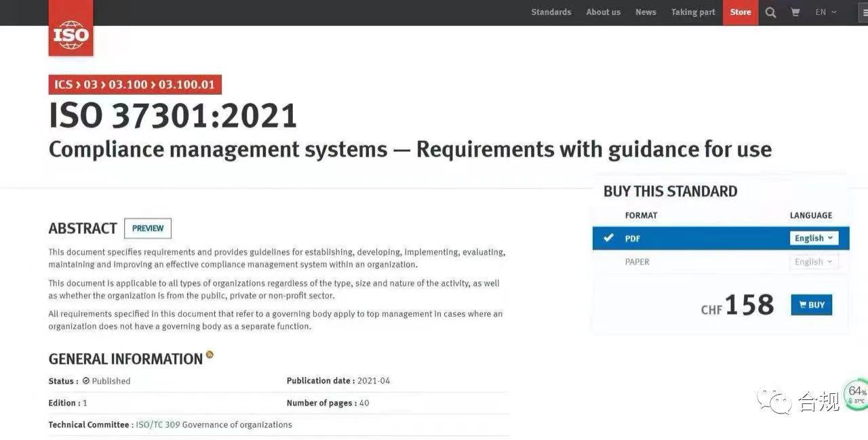
Task: Click the 64% battery indicator widget
Action: coord(857,394)
